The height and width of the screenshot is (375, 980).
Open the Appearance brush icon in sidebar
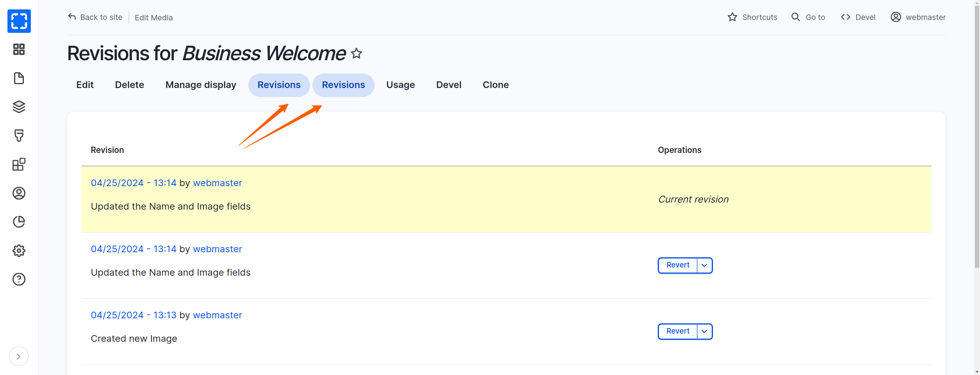pyautogui.click(x=19, y=136)
